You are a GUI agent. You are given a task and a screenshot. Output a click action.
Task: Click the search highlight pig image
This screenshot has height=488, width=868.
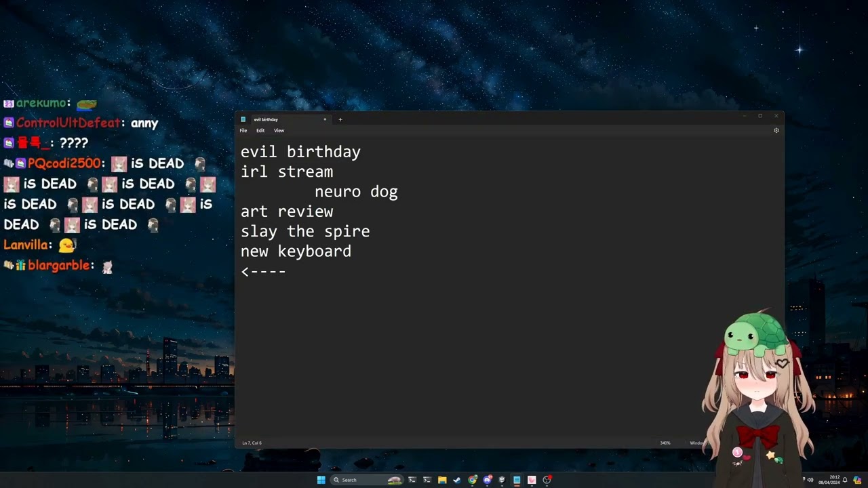pyautogui.click(x=394, y=480)
